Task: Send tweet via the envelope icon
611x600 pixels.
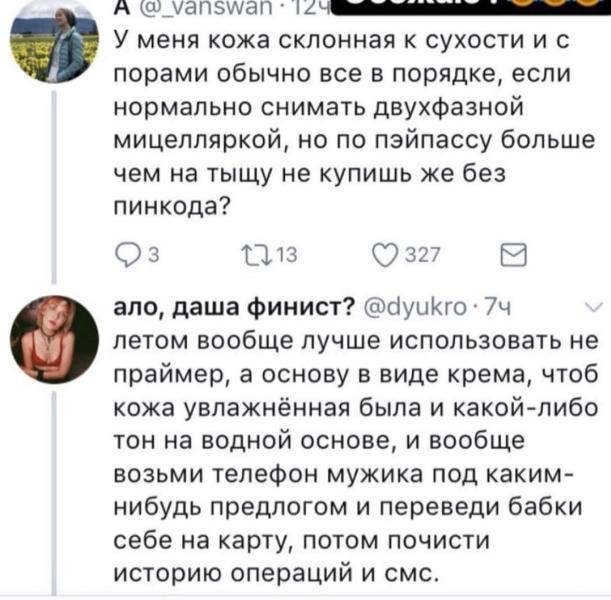Action: pos(513,255)
